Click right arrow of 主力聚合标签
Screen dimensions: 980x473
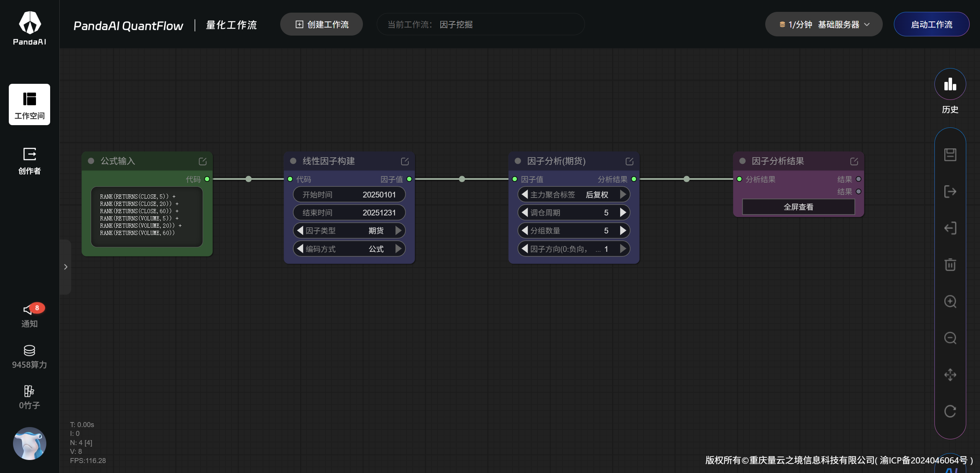point(623,194)
